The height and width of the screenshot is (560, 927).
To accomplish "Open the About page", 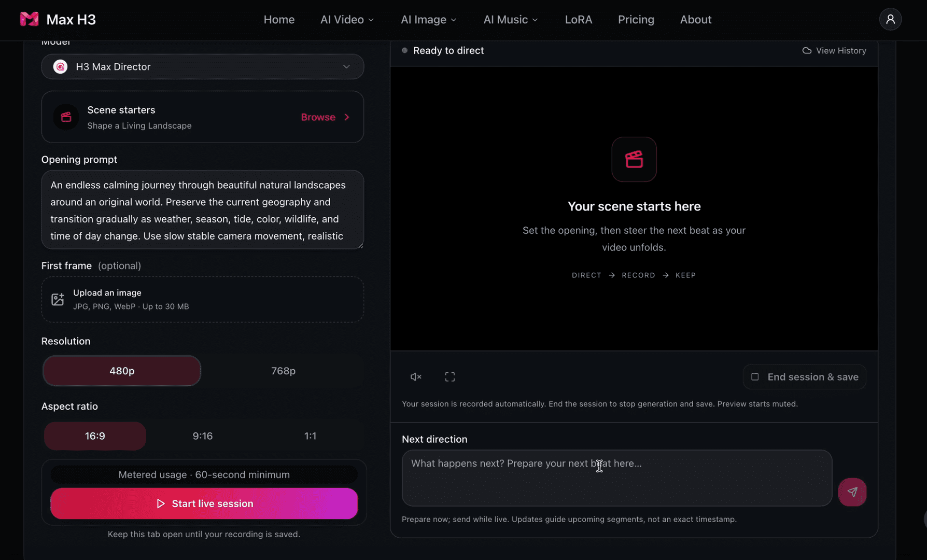I will [x=696, y=20].
